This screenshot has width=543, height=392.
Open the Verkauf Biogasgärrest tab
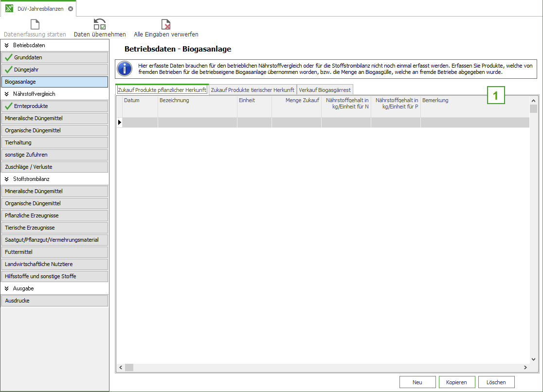pos(325,90)
